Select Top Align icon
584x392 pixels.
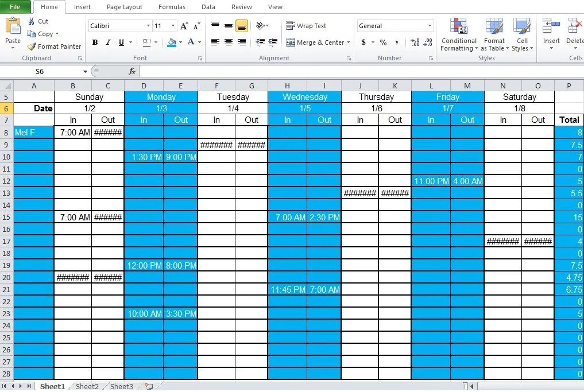coord(215,26)
